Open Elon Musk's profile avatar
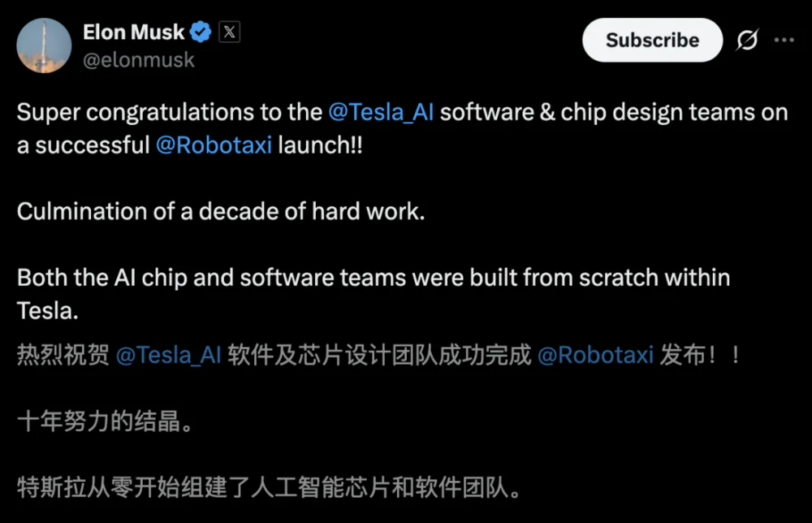The height and width of the screenshot is (523, 812). pos(44,44)
